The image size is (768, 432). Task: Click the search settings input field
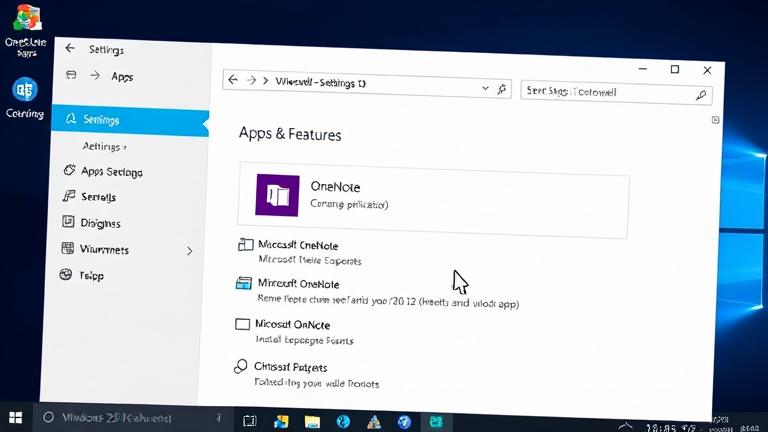pos(616,93)
